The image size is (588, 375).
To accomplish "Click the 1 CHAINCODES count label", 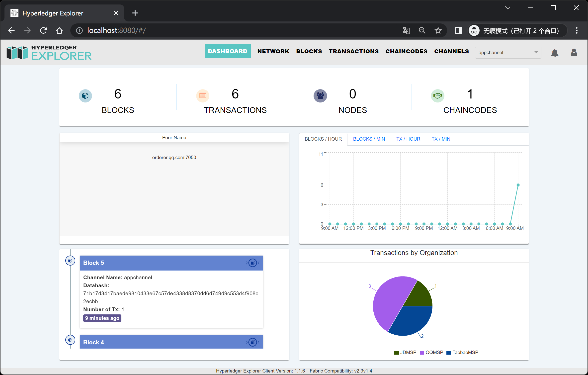I will [470, 101].
